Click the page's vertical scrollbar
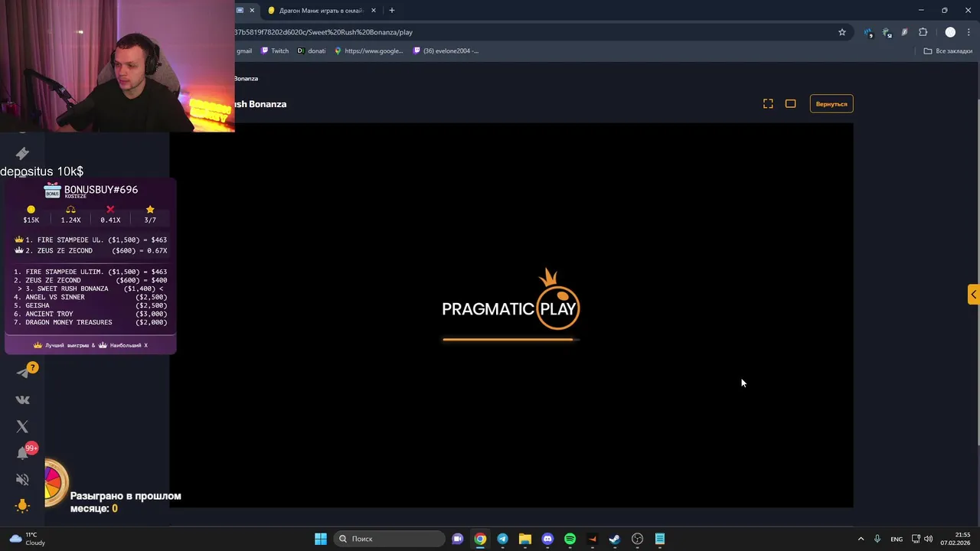The image size is (980, 551). point(977,272)
